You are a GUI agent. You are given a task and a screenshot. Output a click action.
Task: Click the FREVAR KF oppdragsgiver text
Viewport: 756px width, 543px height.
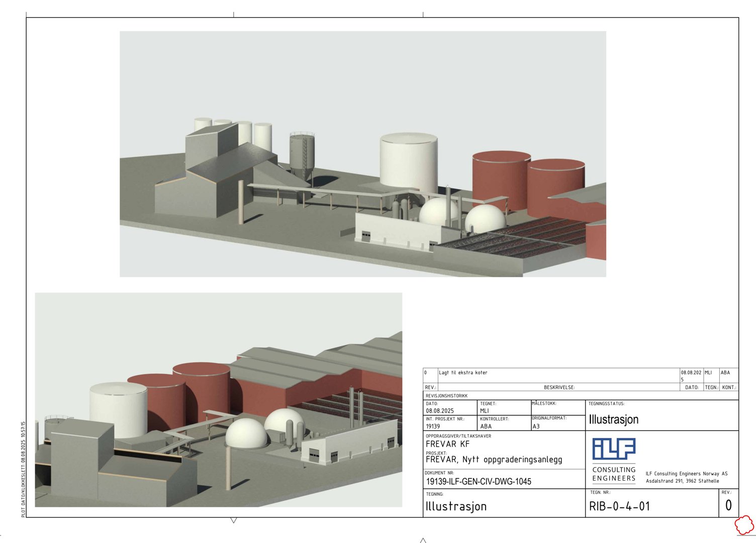447,444
